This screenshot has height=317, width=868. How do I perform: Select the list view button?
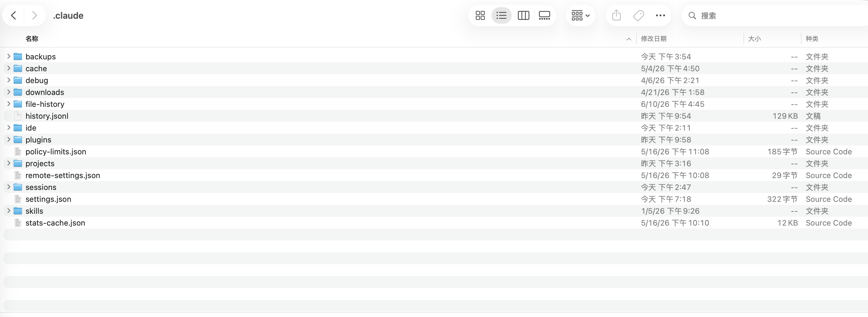coord(501,15)
